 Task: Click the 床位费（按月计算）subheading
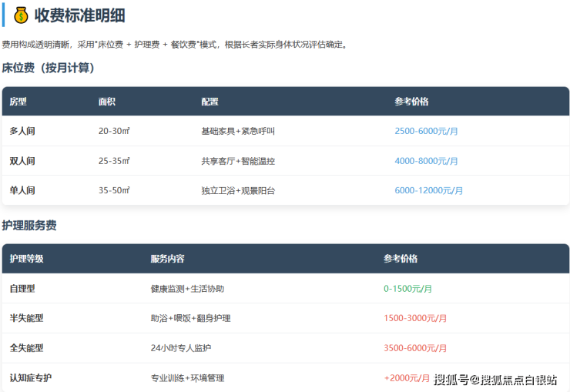click(48, 68)
